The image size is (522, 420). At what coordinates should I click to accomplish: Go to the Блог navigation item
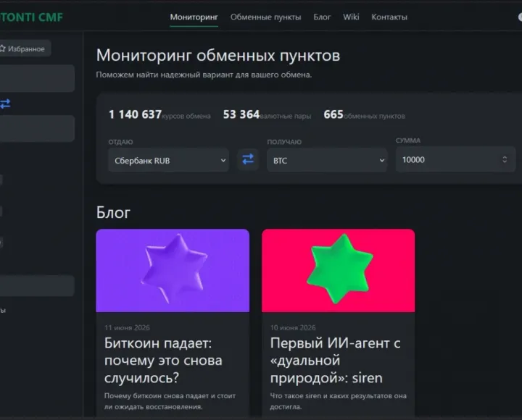click(322, 17)
